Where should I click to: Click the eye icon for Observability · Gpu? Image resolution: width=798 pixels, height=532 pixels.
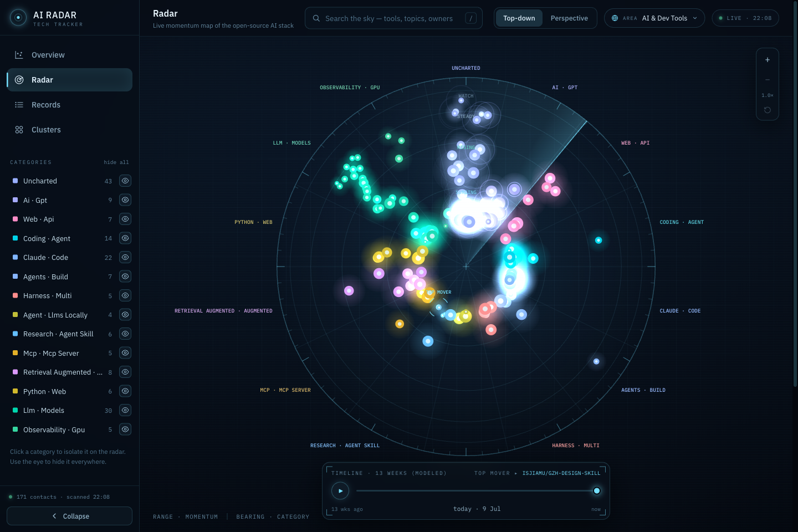125,429
